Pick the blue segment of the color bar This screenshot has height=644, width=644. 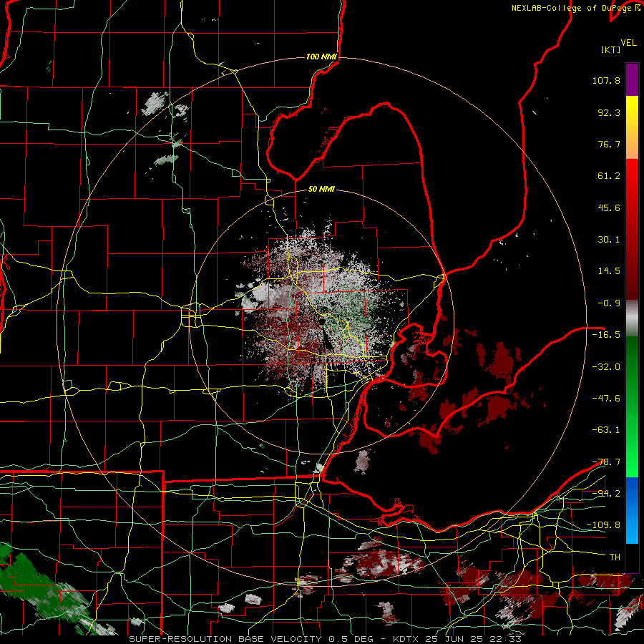point(632,510)
